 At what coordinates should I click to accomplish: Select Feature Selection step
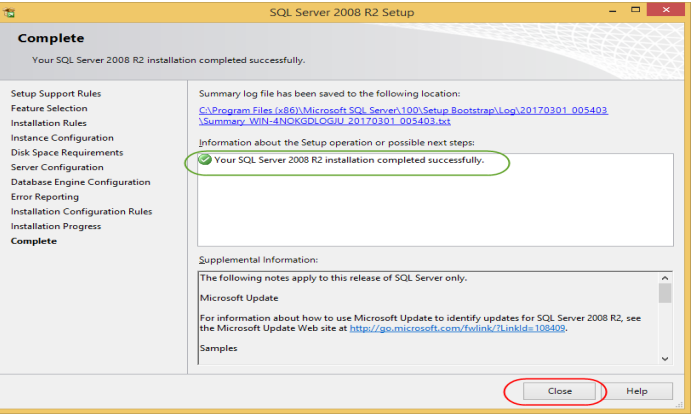[x=49, y=108]
